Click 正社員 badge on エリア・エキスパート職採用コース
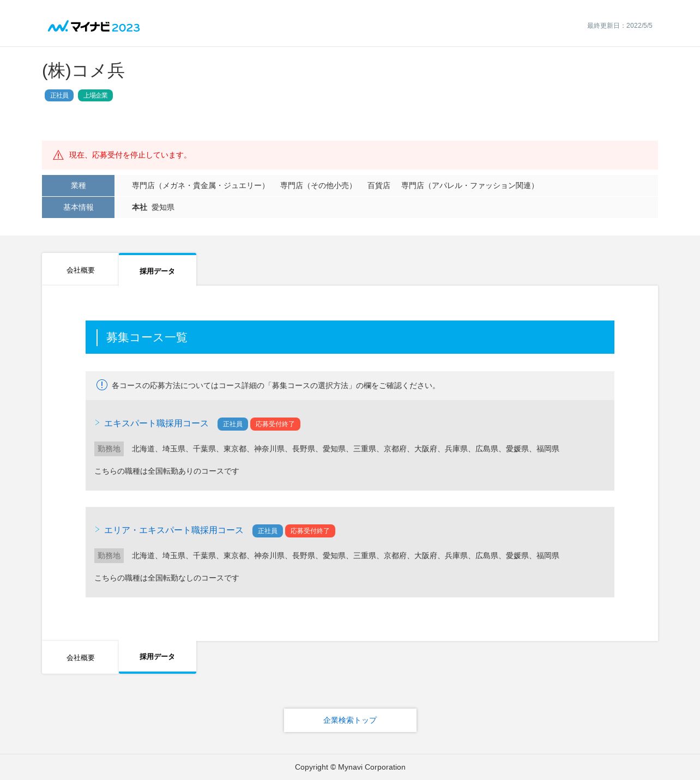 coord(268,531)
